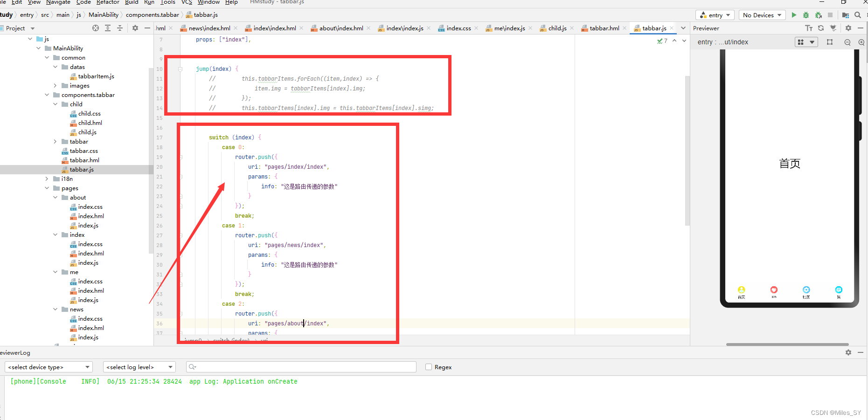
Task: Attach debugger to process icon
Action: point(818,15)
